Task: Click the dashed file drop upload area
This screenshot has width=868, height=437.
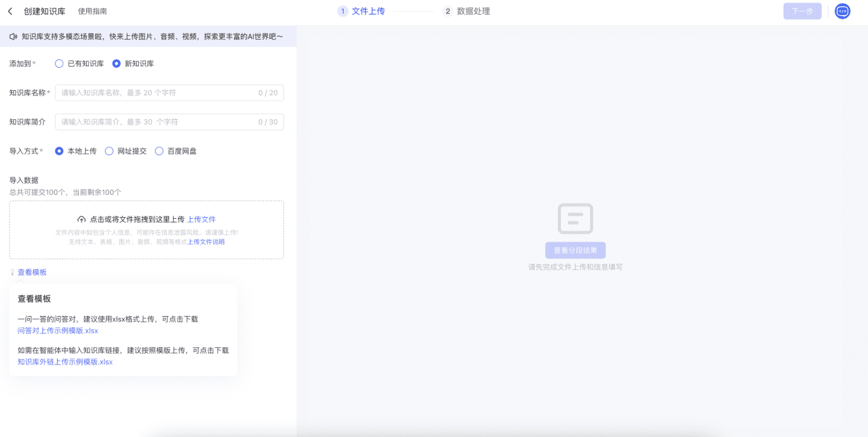Action: tap(147, 230)
